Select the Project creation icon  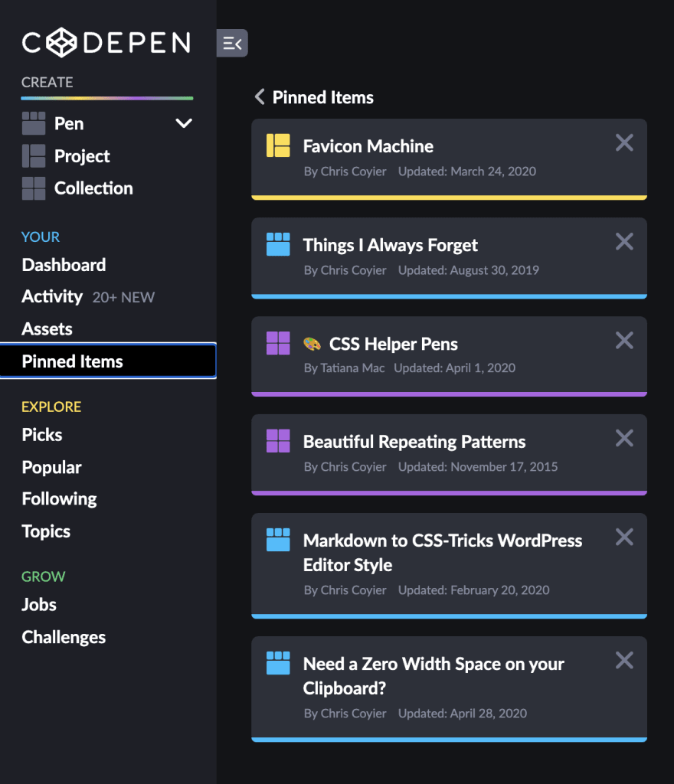tap(34, 155)
